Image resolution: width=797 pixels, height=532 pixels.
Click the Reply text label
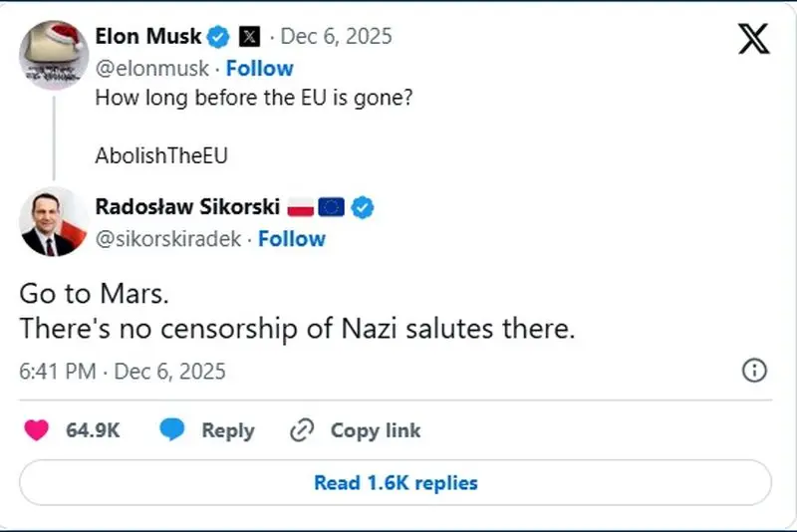[x=228, y=430]
